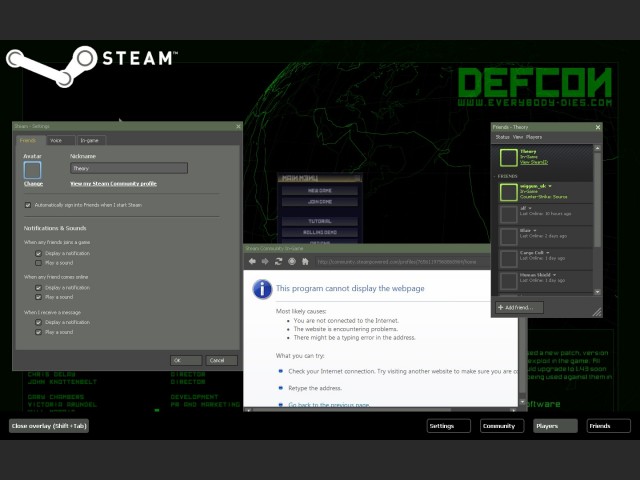Screen dimensions: 640x480
Task: Click Close overlay (Shift+Tab) button
Action: [x=49, y=426]
